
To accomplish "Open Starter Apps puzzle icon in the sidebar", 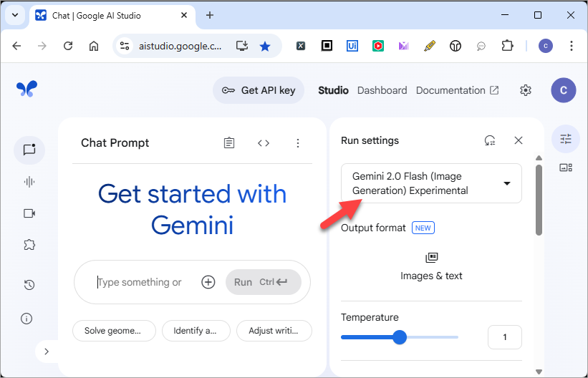I will click(29, 245).
